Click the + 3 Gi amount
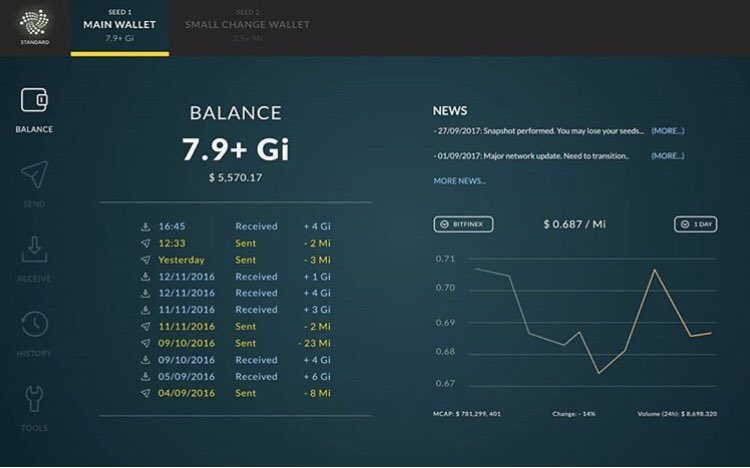Image resolution: width=750 pixels, height=468 pixels. click(317, 310)
